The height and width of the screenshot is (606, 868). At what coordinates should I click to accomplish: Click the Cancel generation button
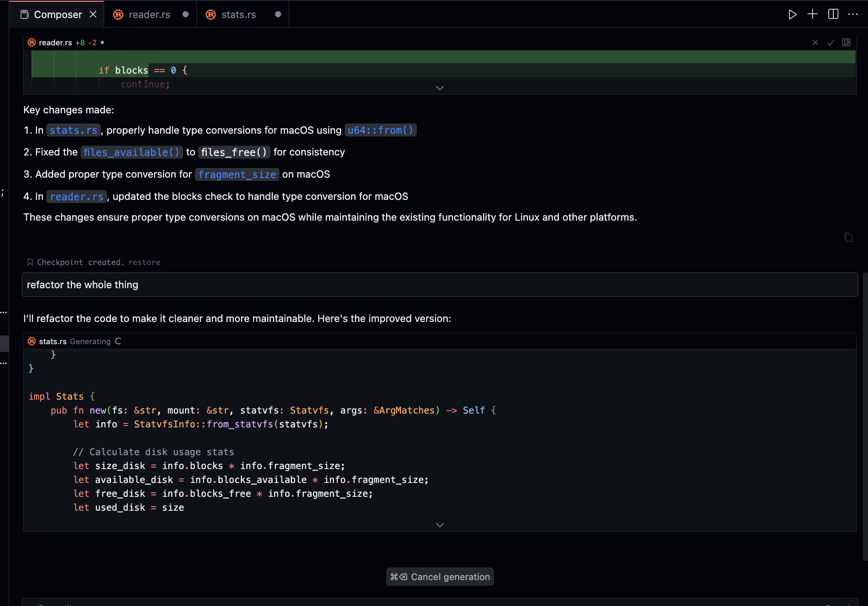click(440, 577)
